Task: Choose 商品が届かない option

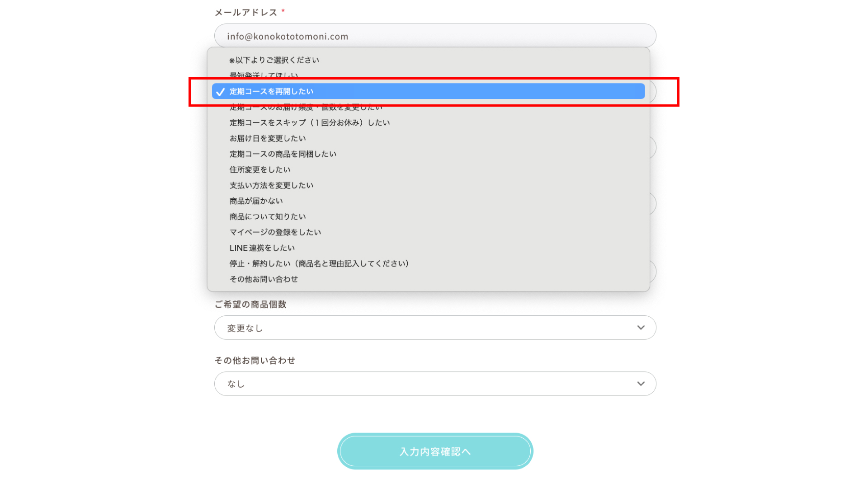Action: 428,201
